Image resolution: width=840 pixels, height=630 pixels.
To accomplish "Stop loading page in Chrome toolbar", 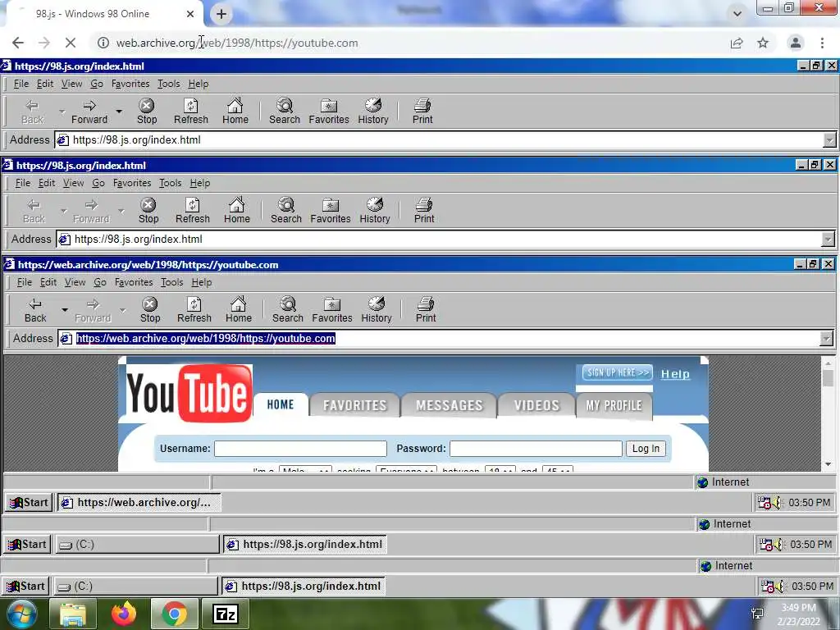I will pyautogui.click(x=71, y=43).
